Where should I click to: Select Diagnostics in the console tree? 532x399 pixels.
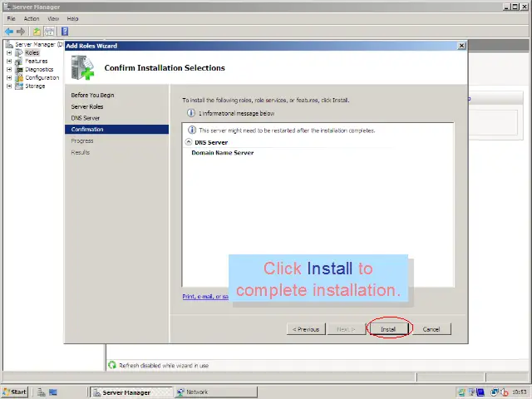pos(39,69)
